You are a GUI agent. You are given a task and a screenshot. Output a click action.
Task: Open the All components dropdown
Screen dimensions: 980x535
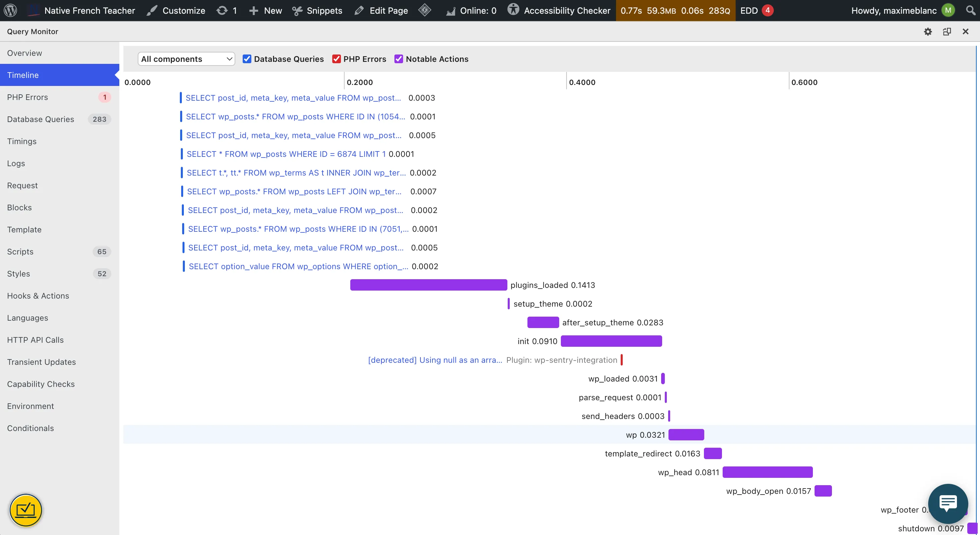[x=187, y=59]
